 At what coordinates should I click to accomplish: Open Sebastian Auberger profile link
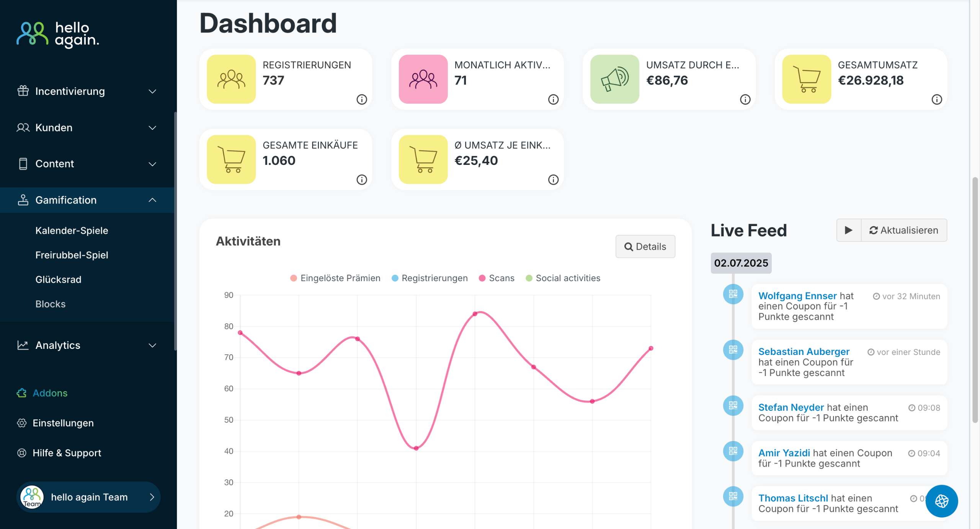[x=804, y=351]
